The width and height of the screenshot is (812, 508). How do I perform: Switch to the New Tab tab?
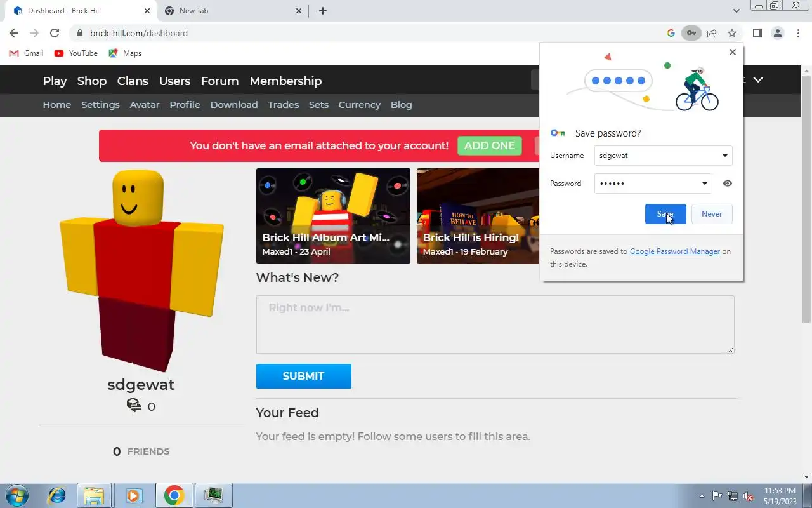tap(232, 11)
